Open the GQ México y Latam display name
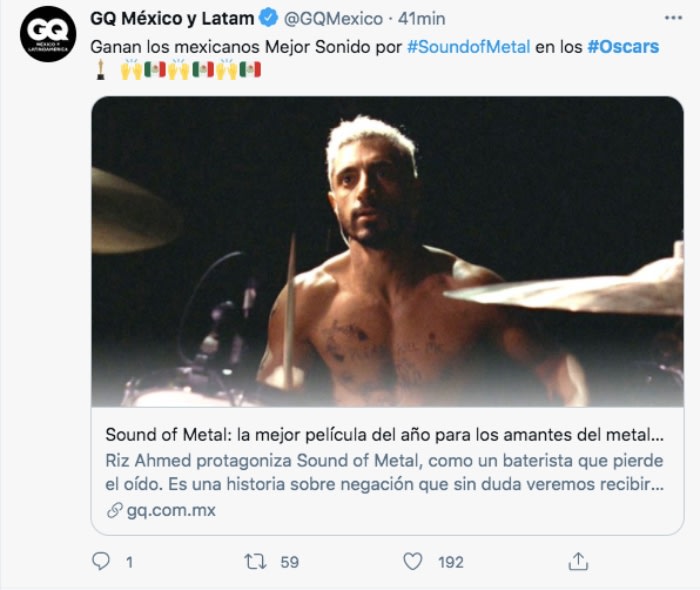700x590 pixels. click(x=172, y=19)
